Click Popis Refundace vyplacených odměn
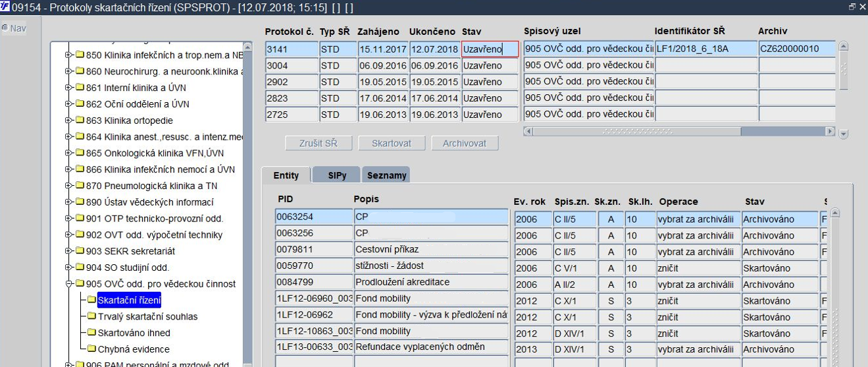This screenshot has height=367, width=868. coord(431,347)
